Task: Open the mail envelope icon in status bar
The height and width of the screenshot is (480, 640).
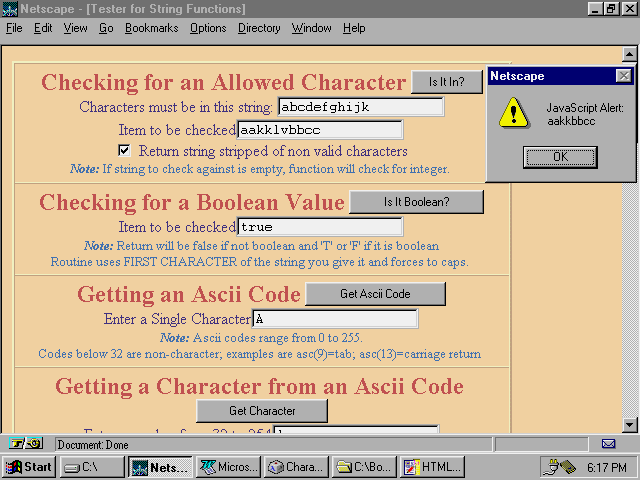Action: pyautogui.click(x=608, y=444)
